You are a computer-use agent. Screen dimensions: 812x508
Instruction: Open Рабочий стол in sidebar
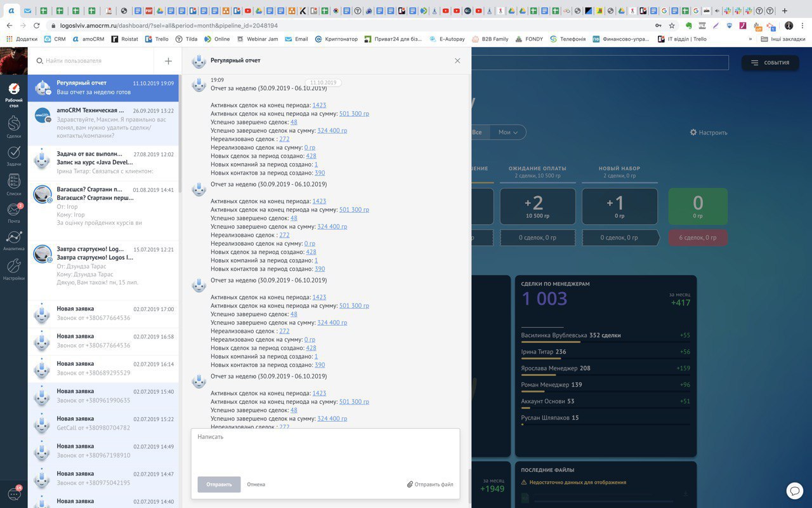pos(13,94)
